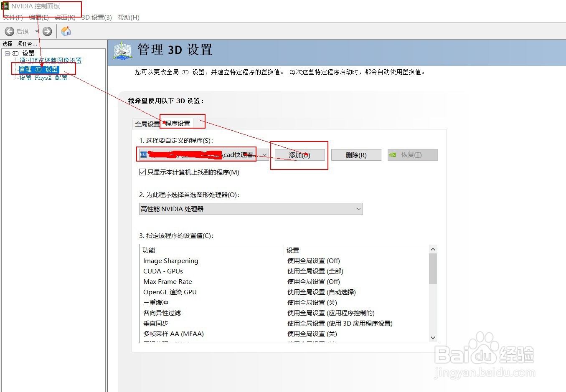The width and height of the screenshot is (566, 392).
Task: Select 管理 3D 设置 in task tree
Action: [39, 69]
